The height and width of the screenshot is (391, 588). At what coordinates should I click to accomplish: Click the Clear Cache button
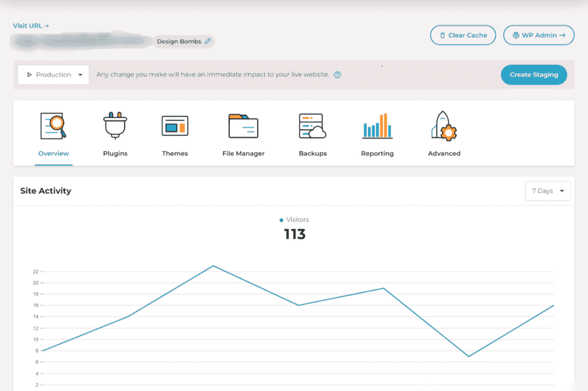pos(463,35)
